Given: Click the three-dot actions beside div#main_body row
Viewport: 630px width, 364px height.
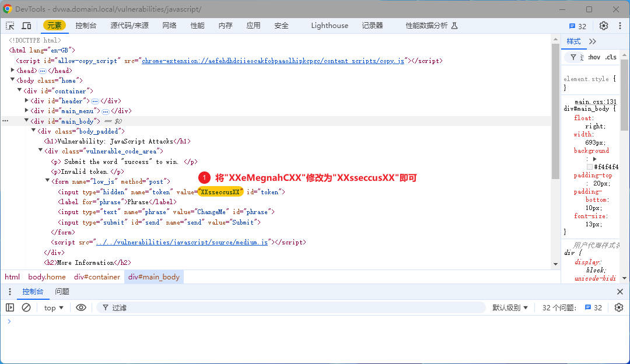Looking at the screenshot, I should (x=5, y=121).
